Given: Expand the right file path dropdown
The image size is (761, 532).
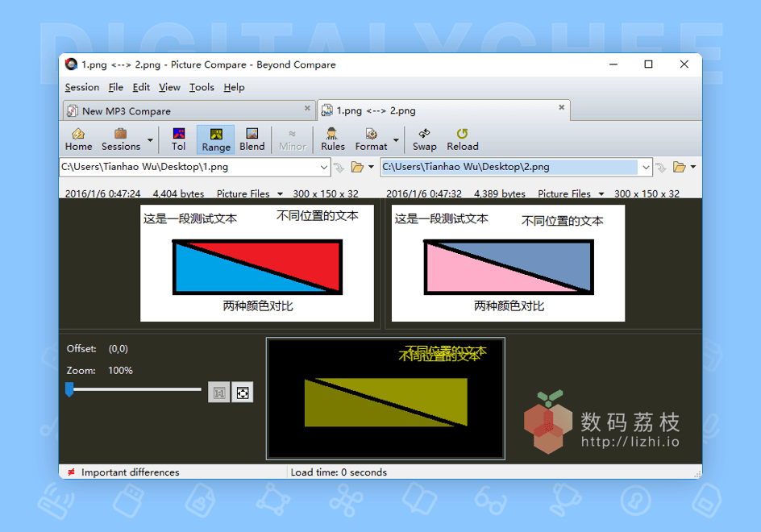Looking at the screenshot, I should tap(646, 168).
